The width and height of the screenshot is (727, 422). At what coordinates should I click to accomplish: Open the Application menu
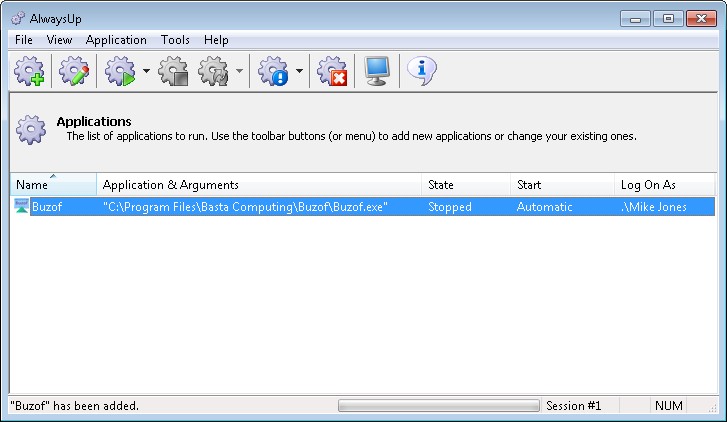(116, 40)
